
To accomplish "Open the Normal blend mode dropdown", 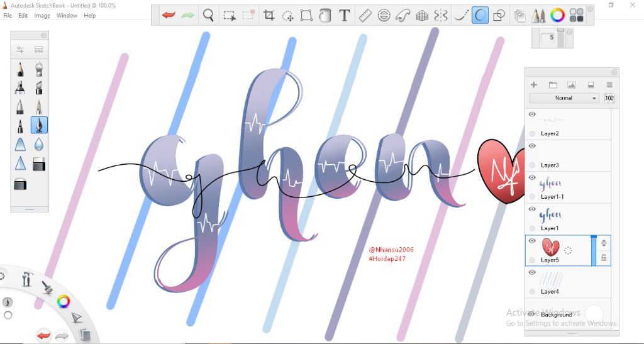I will tap(564, 98).
